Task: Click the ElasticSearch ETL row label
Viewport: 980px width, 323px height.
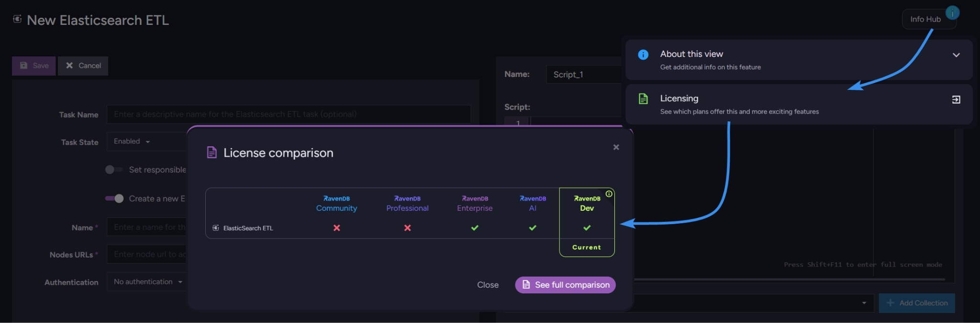Action: [248, 228]
